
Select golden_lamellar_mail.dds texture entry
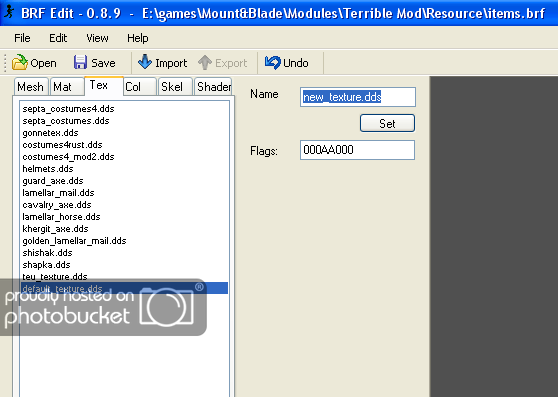click(124, 241)
